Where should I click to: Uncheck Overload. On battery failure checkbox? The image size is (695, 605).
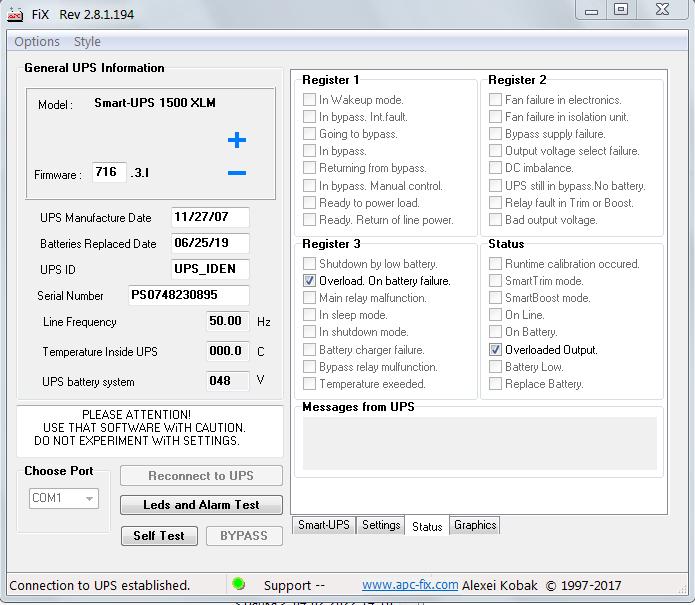[x=310, y=281]
